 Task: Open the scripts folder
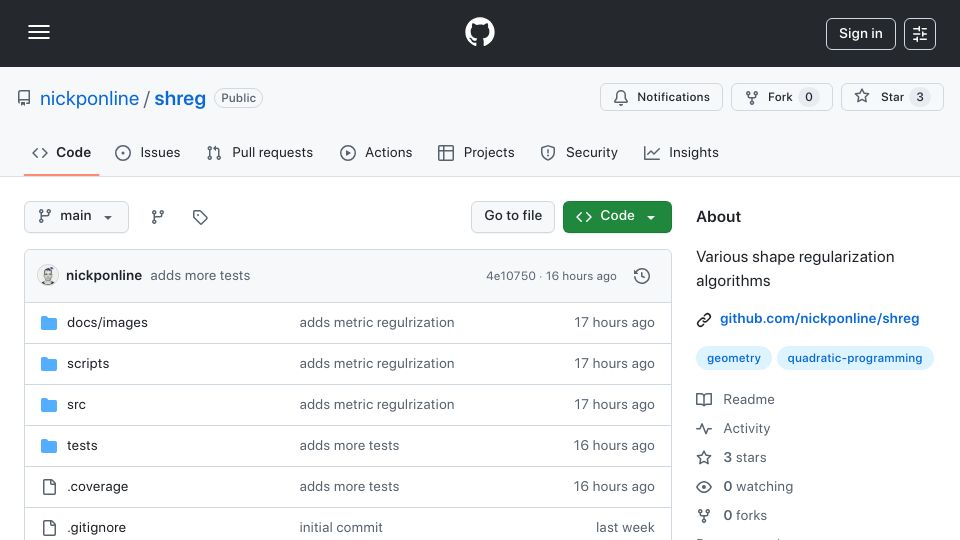(88, 364)
